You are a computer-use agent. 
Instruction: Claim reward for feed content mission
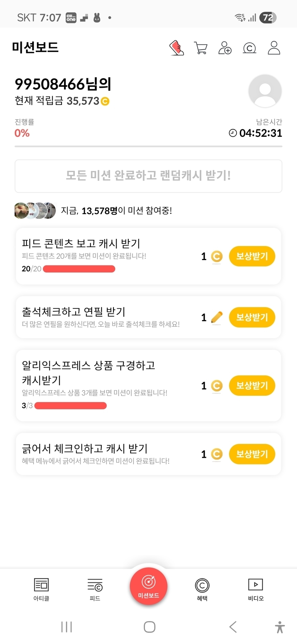[x=252, y=256]
